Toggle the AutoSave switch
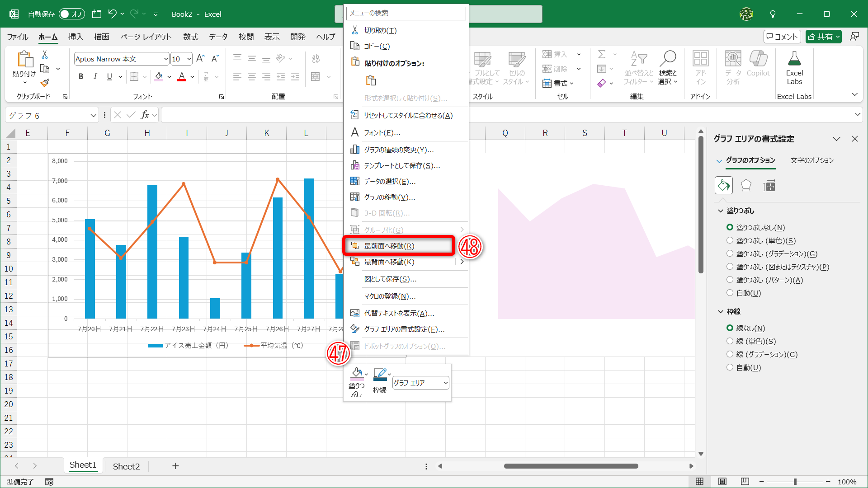 click(x=71, y=14)
